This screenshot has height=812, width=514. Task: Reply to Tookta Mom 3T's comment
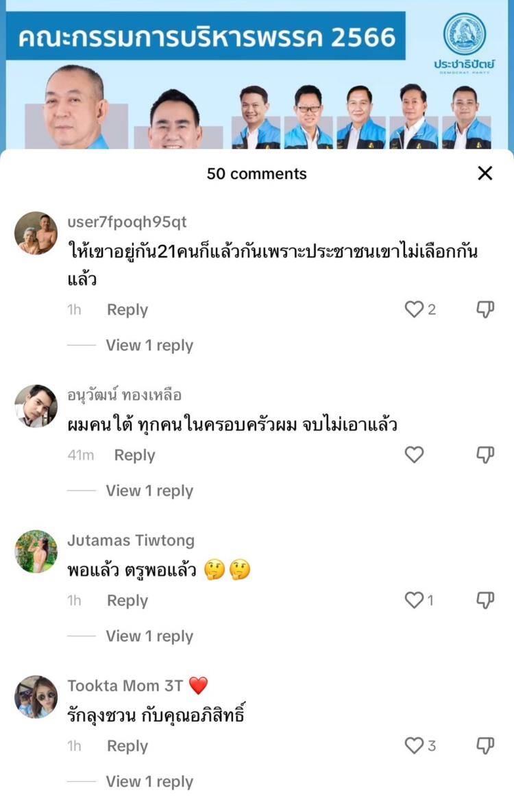click(x=127, y=746)
